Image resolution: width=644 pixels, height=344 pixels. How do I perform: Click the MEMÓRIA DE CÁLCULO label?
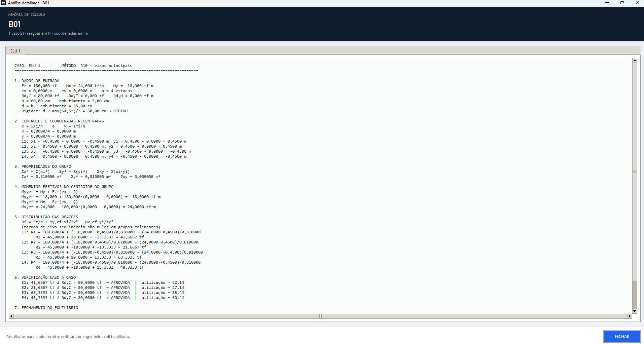click(x=27, y=15)
